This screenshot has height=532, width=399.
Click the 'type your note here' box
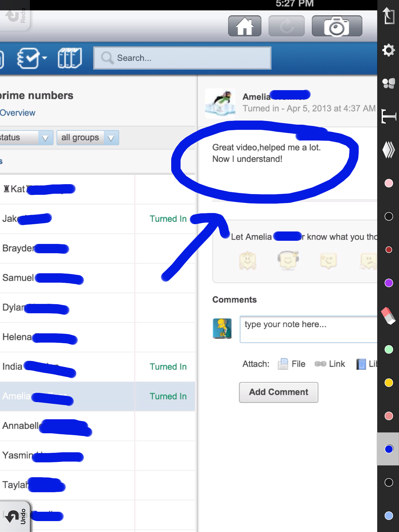click(309, 329)
